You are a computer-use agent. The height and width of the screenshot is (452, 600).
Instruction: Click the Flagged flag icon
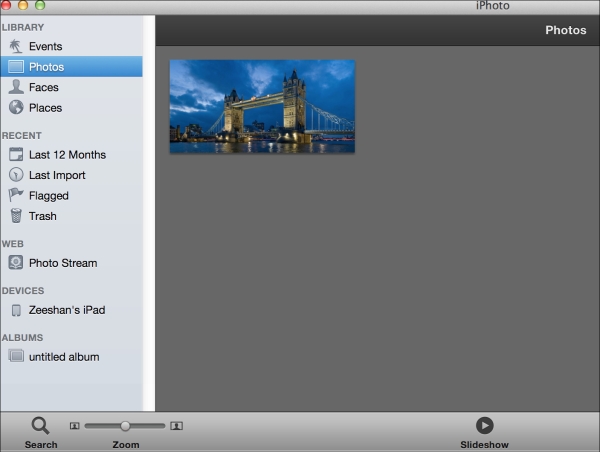click(x=16, y=195)
